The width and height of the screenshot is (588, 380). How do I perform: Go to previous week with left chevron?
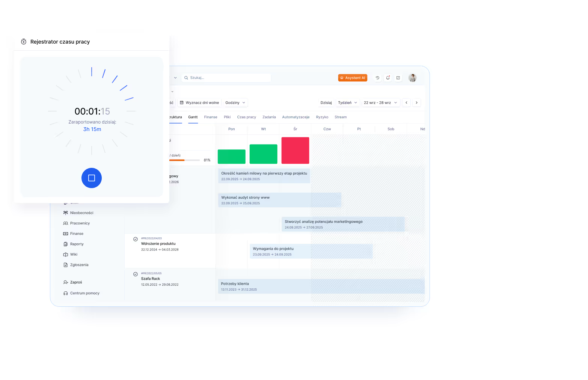[406, 103]
